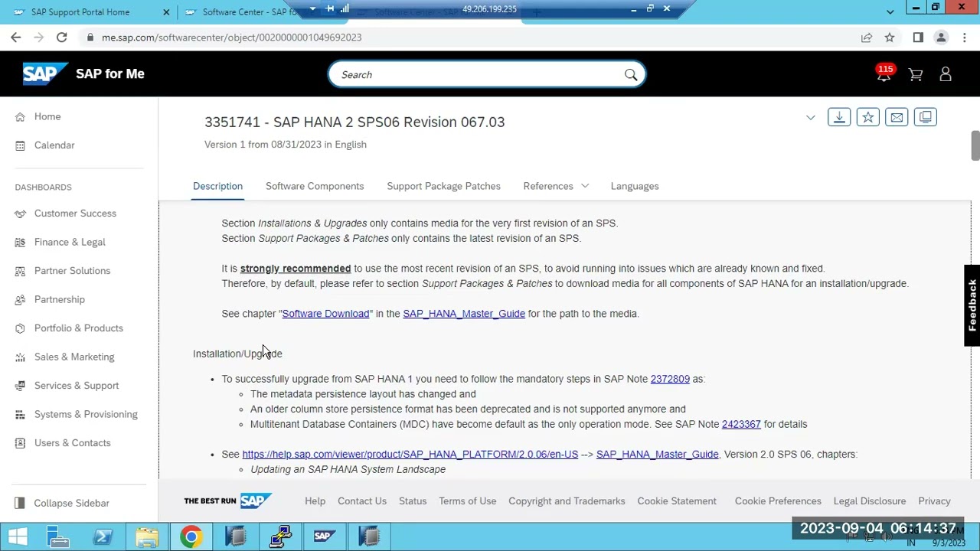Open the Help footer link
This screenshot has height=551, width=980.
(x=315, y=501)
